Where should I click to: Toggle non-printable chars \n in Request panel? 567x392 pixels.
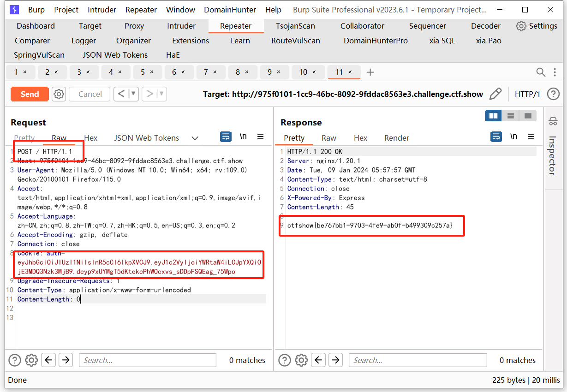point(243,137)
